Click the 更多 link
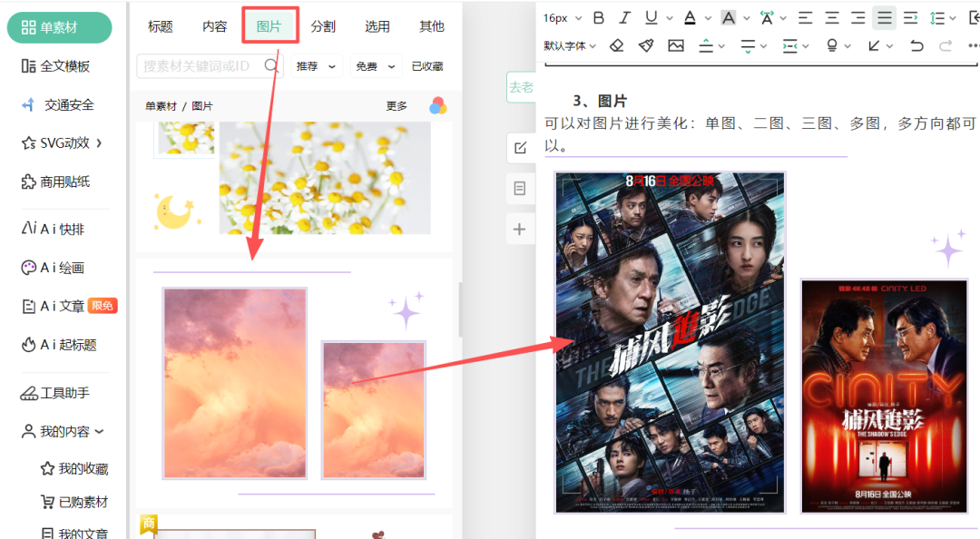 point(397,106)
